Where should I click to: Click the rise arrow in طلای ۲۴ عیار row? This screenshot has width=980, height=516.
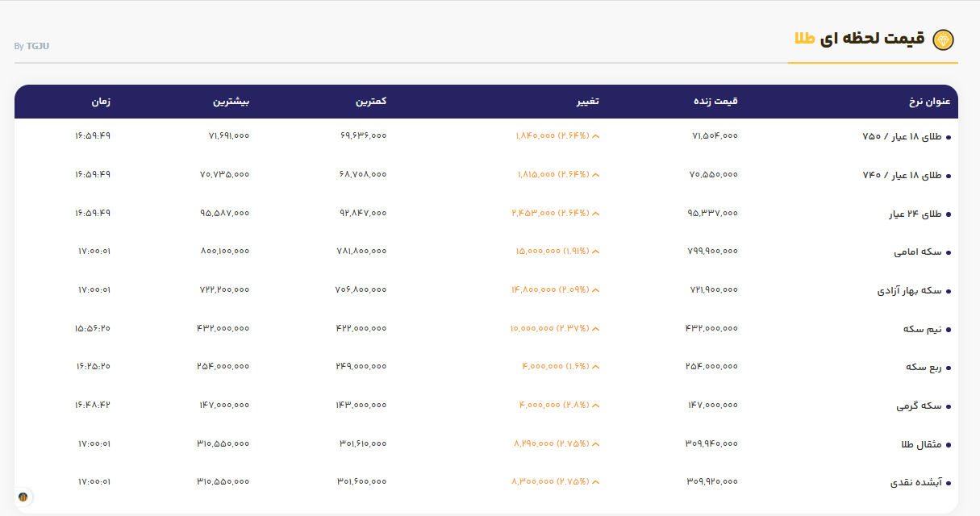[596, 213]
